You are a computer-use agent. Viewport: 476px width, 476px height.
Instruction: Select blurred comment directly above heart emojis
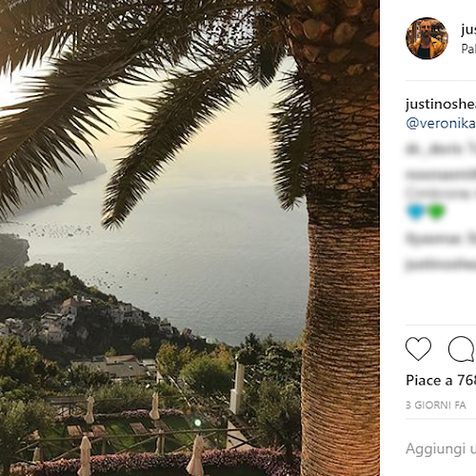[441, 193]
